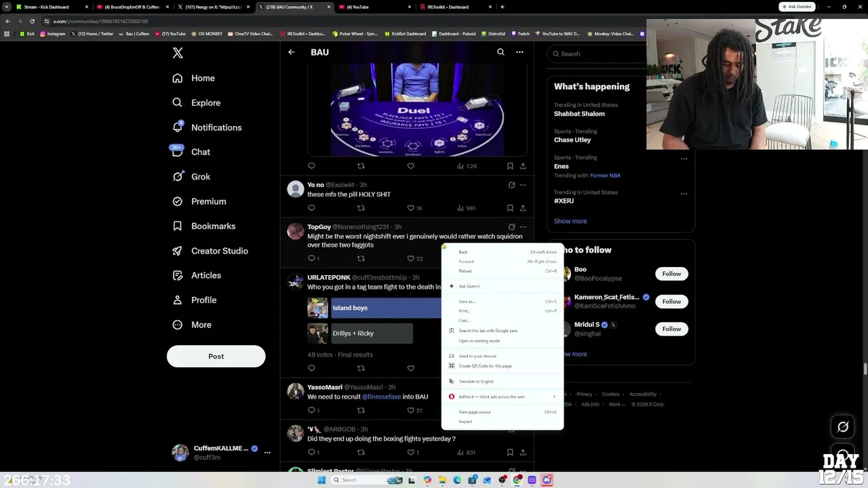
Task: Like the Duel blackjack video post
Action: point(410,166)
